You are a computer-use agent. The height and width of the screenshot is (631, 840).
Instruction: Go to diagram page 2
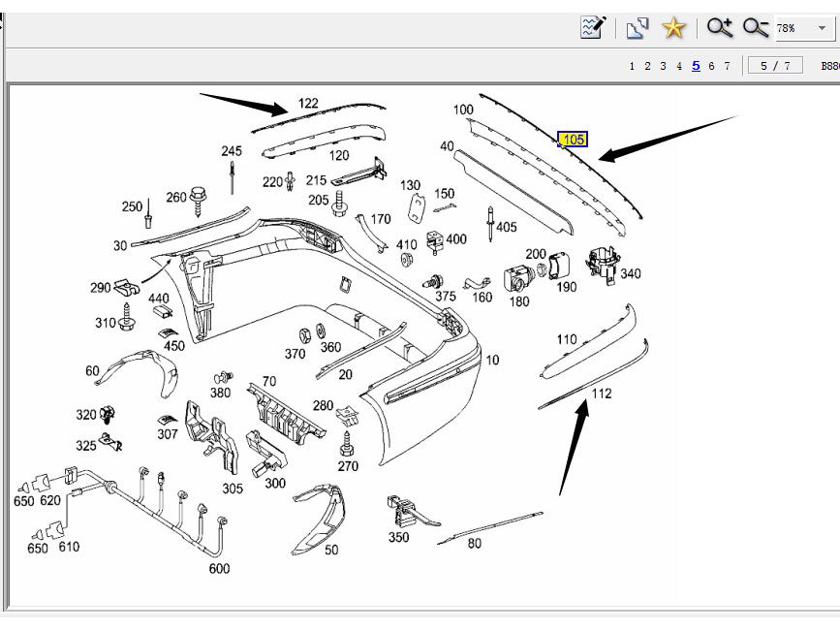point(647,66)
